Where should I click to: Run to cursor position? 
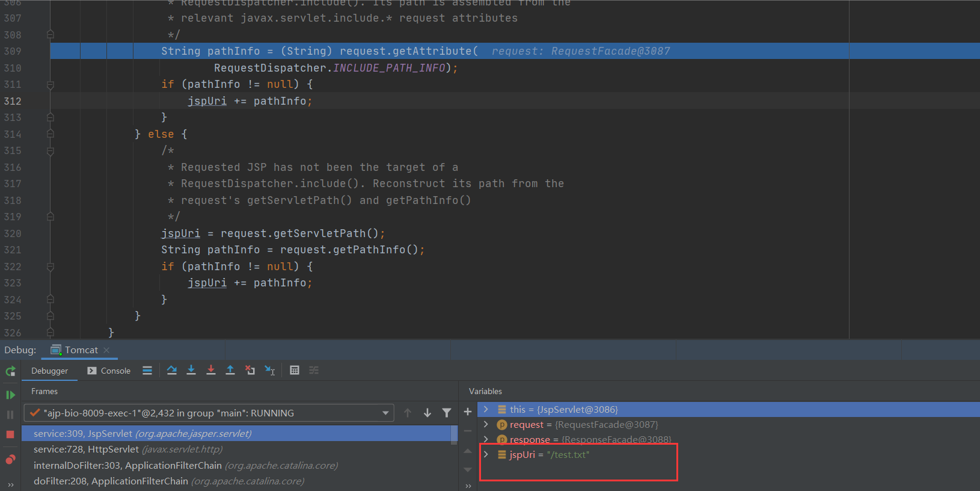pyautogui.click(x=270, y=371)
